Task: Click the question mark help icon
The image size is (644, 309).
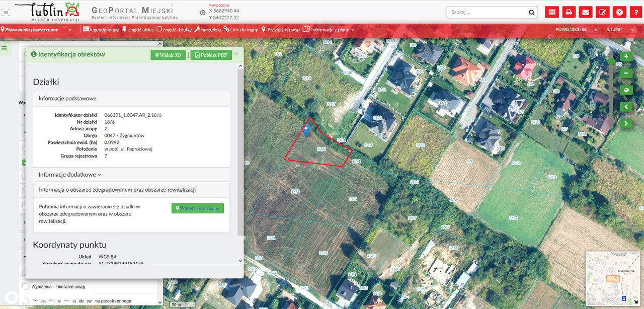Action: pos(636,13)
